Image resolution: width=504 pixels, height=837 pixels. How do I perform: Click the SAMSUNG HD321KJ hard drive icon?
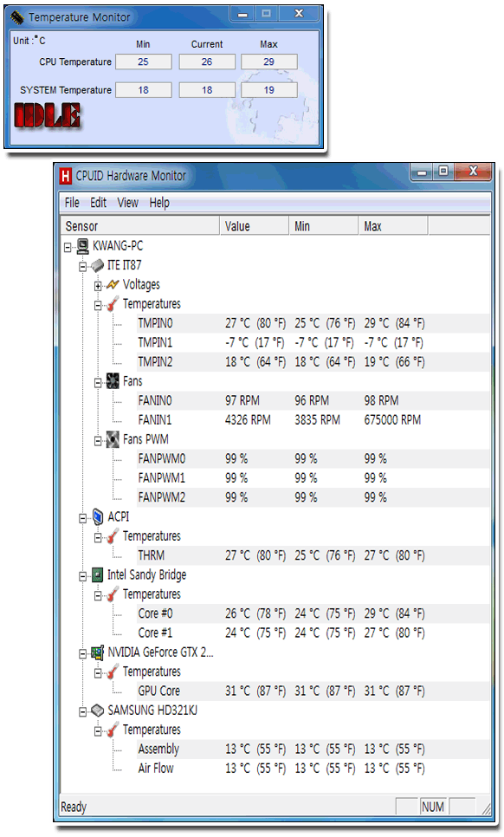97,710
